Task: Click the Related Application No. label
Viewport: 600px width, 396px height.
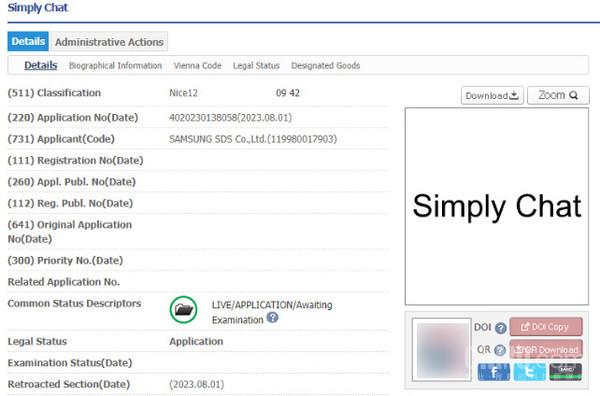Action: coord(64,282)
